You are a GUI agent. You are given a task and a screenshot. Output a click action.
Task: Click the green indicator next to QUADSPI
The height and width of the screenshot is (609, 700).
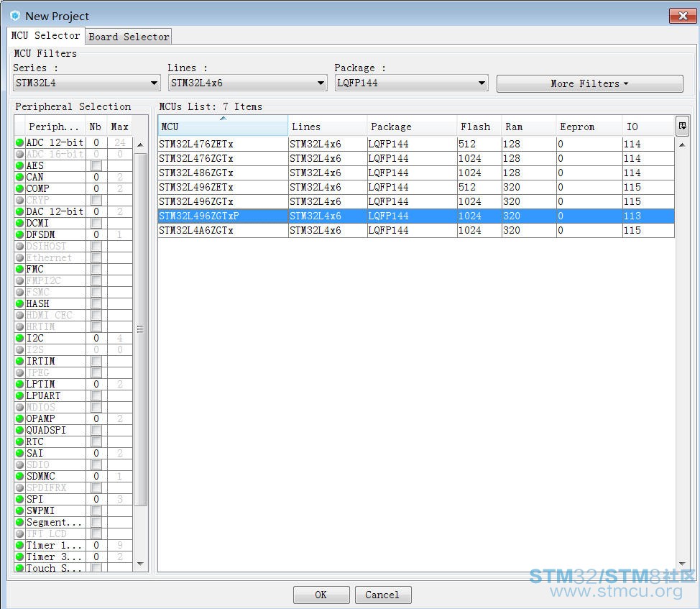coord(19,431)
